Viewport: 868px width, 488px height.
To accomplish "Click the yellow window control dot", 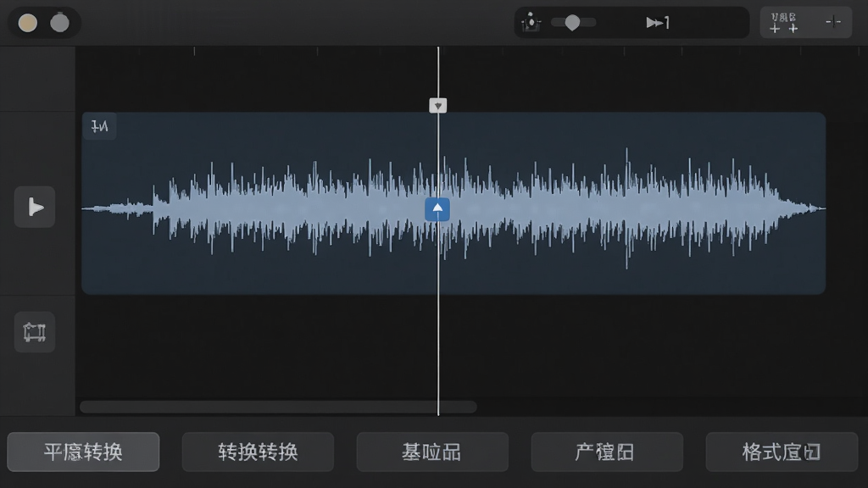I will click(x=28, y=23).
